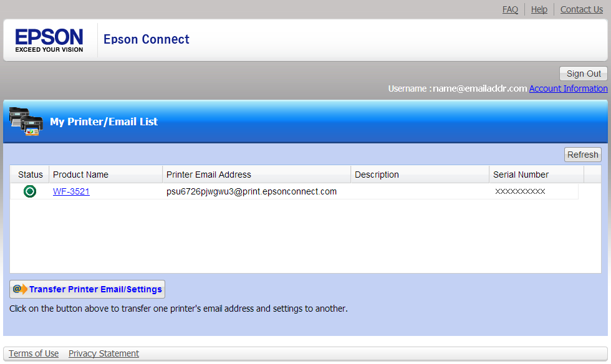Screen dimensions: 611x364
Task: Sort by the Status column header
Action: point(31,175)
